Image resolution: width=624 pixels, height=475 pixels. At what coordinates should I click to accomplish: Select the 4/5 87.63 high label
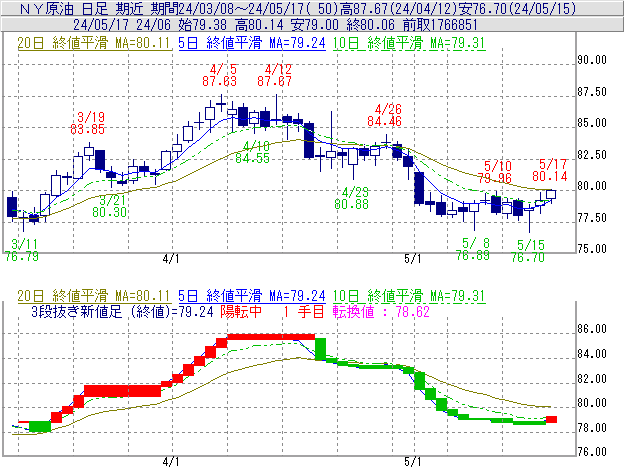point(219,75)
